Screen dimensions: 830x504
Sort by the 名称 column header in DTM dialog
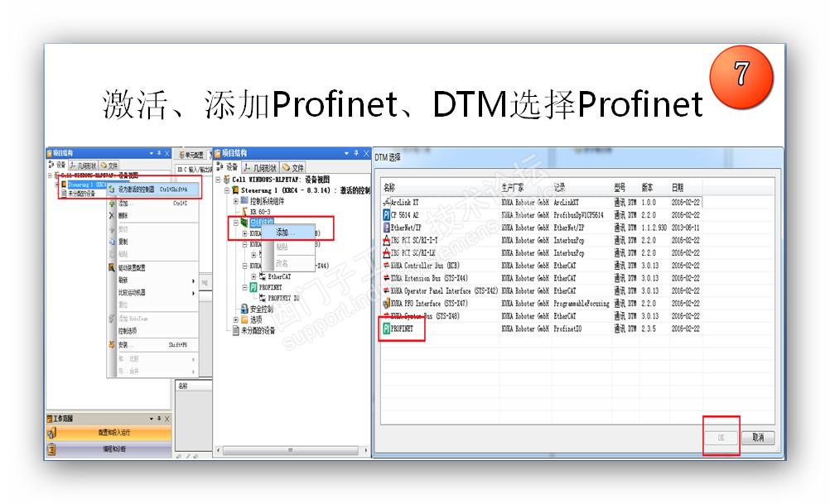coord(389,188)
